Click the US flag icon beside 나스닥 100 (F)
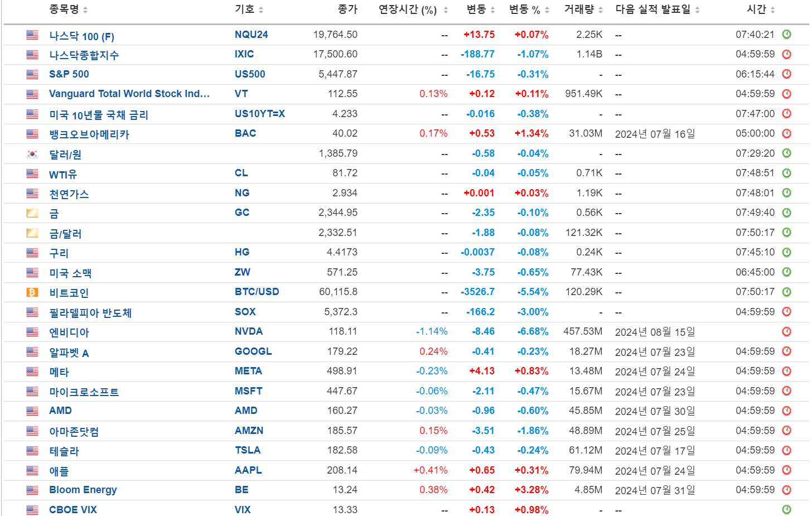Viewport: 812px width, 516px height. [x=32, y=35]
